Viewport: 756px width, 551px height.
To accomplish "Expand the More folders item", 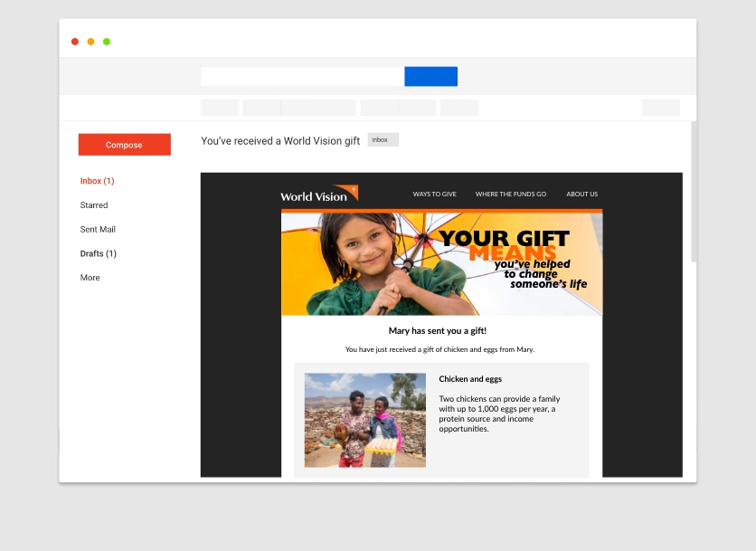I will point(90,278).
